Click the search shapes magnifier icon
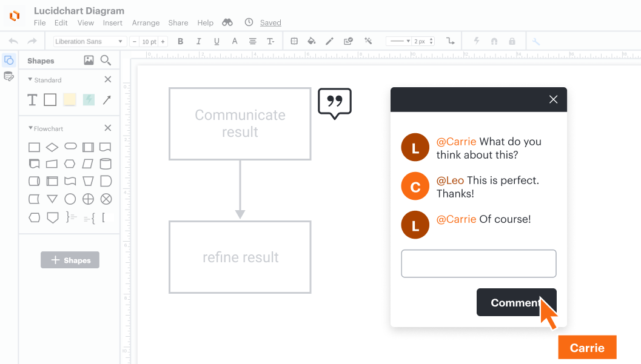Viewport: 641px width, 364px height. pyautogui.click(x=106, y=60)
